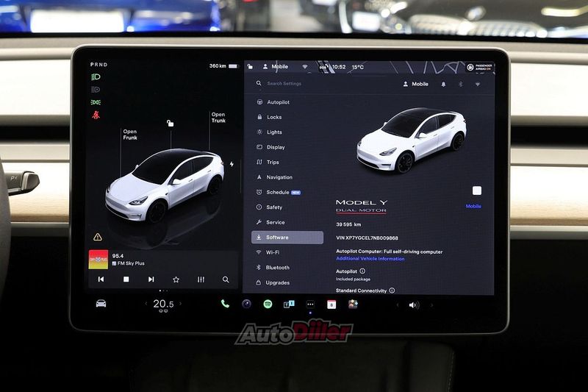Tap the 10:52 clock
Image resolution: width=588 pixels, height=392 pixels.
(339, 67)
